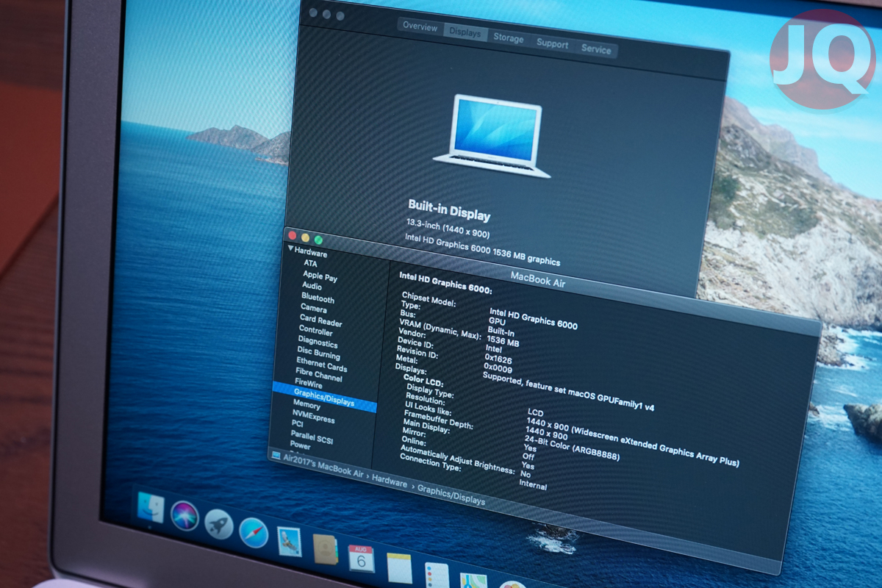Viewport: 882px width, 588px height.
Task: Open Diagnostics in the sidebar
Action: 318,343
